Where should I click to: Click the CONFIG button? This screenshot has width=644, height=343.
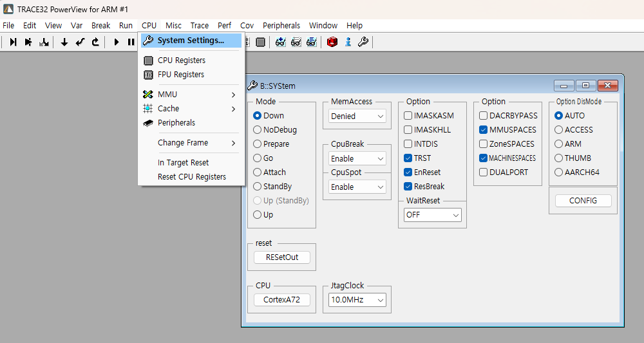583,201
